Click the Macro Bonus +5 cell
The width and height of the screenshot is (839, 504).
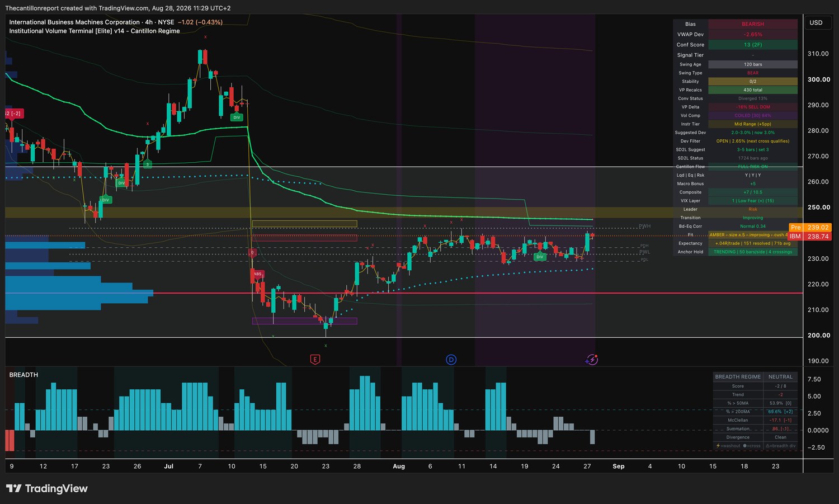(x=753, y=183)
